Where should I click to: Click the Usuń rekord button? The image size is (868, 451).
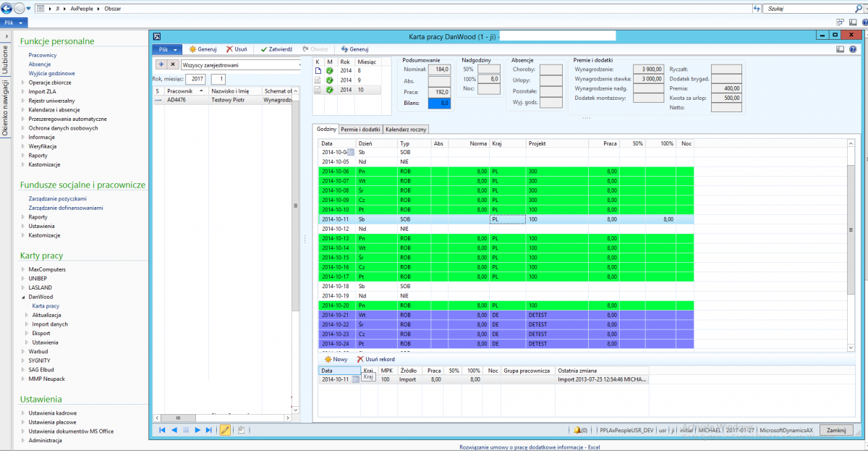coord(375,359)
